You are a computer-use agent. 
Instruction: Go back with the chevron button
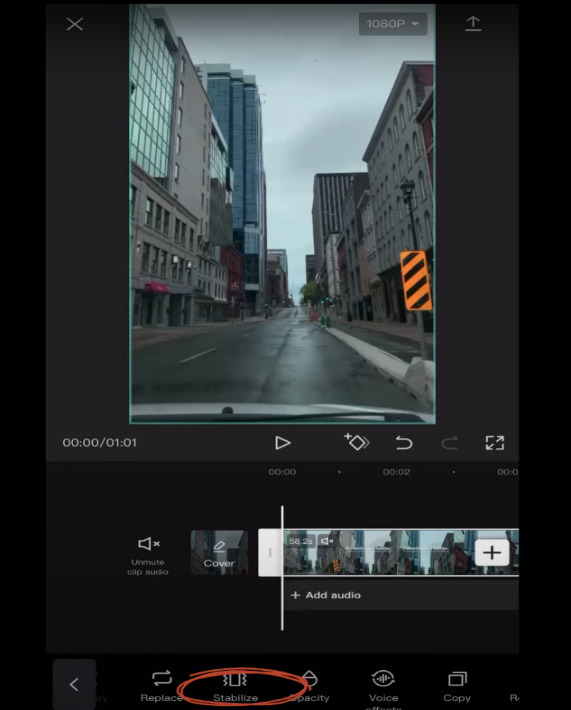pos(74,684)
